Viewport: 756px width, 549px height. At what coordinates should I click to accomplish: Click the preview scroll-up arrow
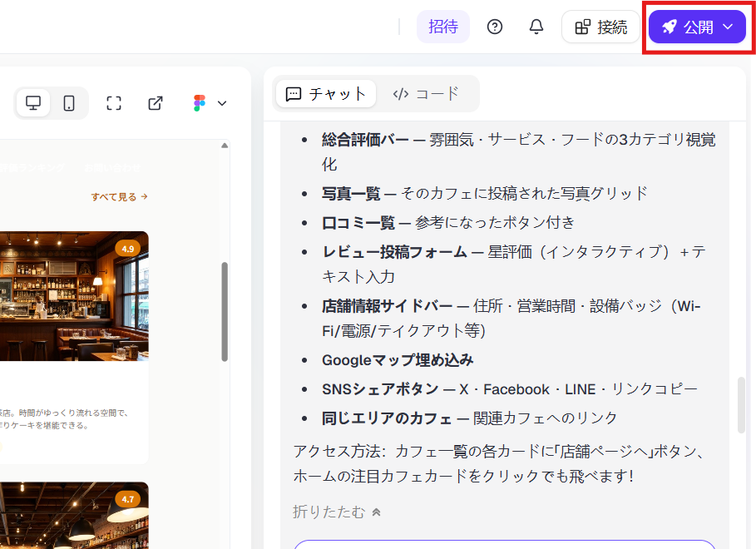[225, 146]
